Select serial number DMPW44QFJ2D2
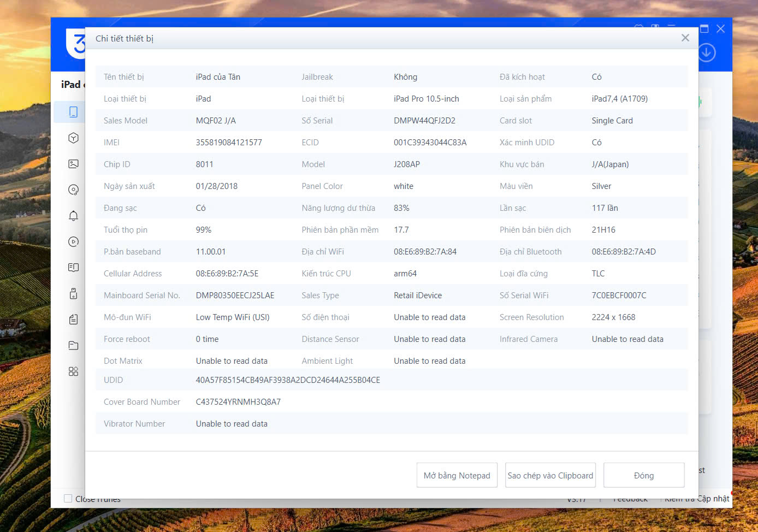Screen dimensions: 758x532 (424, 121)
